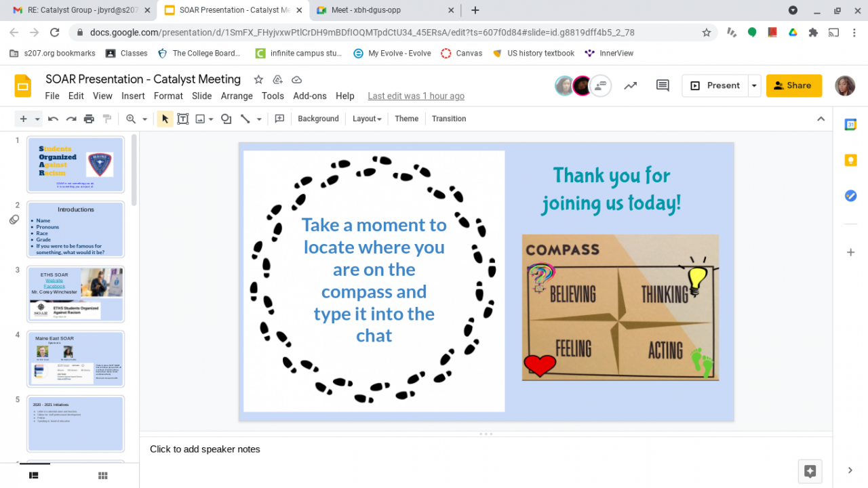The height and width of the screenshot is (488, 868).
Task: Collapse the menus with the chevron
Action: 821,119
